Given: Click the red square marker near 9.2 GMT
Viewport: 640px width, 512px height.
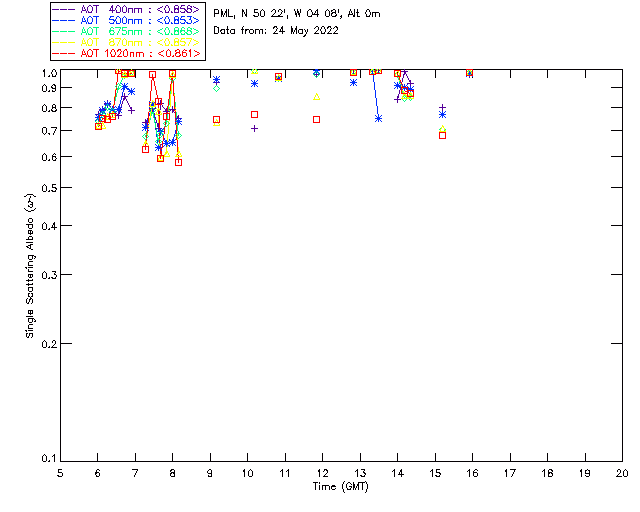Looking at the screenshot, I should click(x=216, y=120).
